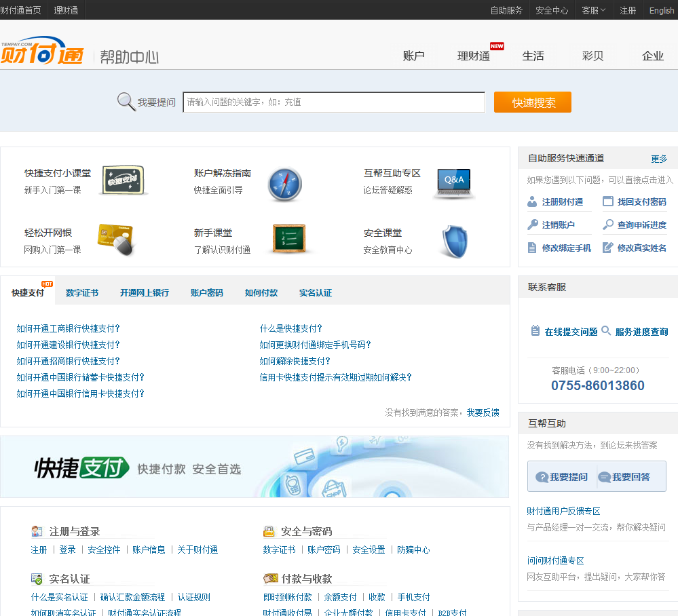Viewport: 678px width, 616px height.
Task: Open 自助服务 in top bar
Action: [506, 10]
